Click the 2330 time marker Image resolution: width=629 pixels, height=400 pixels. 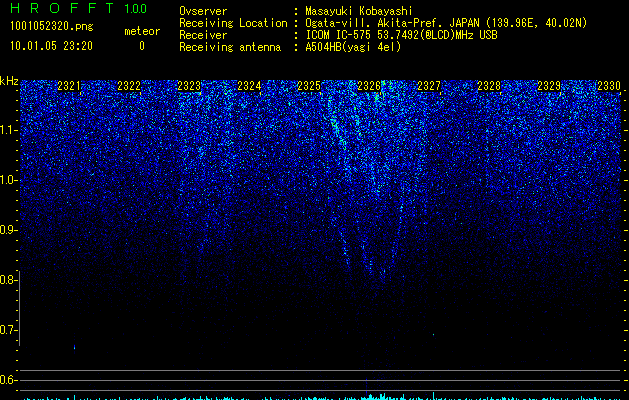609,86
